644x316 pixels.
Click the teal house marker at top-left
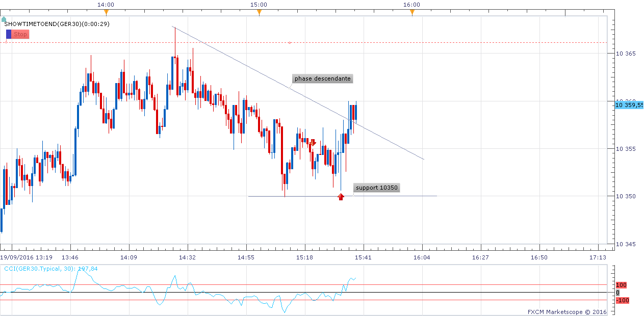(x=4, y=19)
